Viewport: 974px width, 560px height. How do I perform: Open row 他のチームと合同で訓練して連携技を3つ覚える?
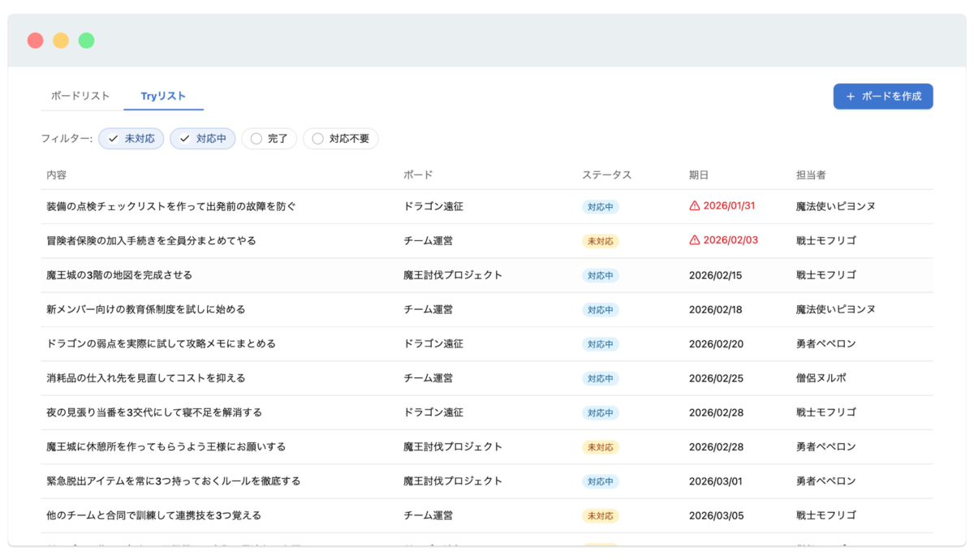[x=487, y=515]
